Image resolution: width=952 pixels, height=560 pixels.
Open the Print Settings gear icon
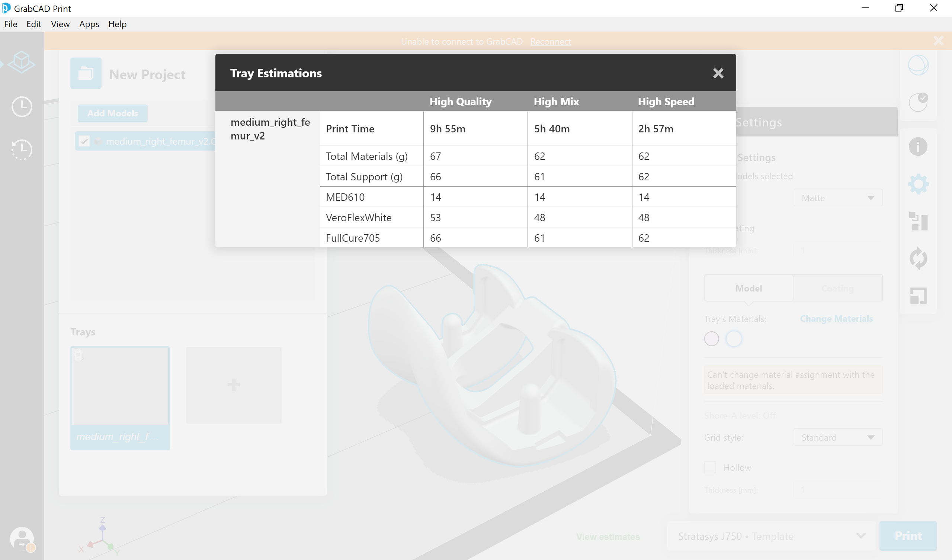point(919,184)
